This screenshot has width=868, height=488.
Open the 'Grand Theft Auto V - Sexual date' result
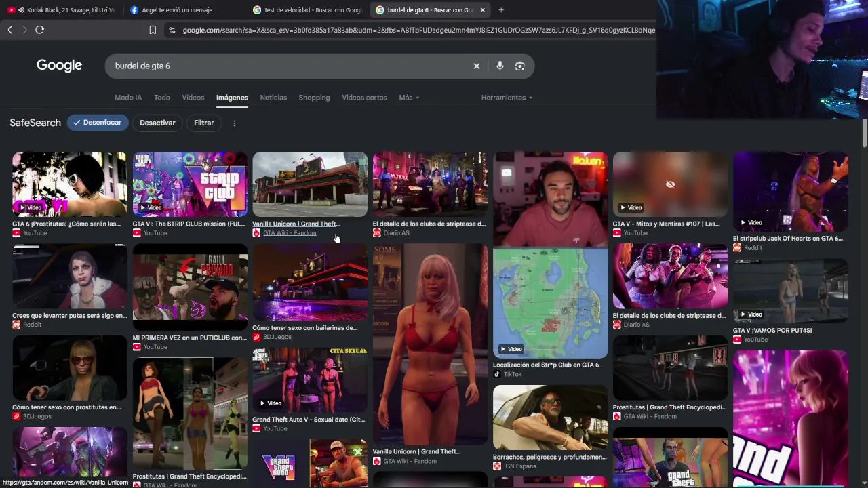pyautogui.click(x=309, y=420)
